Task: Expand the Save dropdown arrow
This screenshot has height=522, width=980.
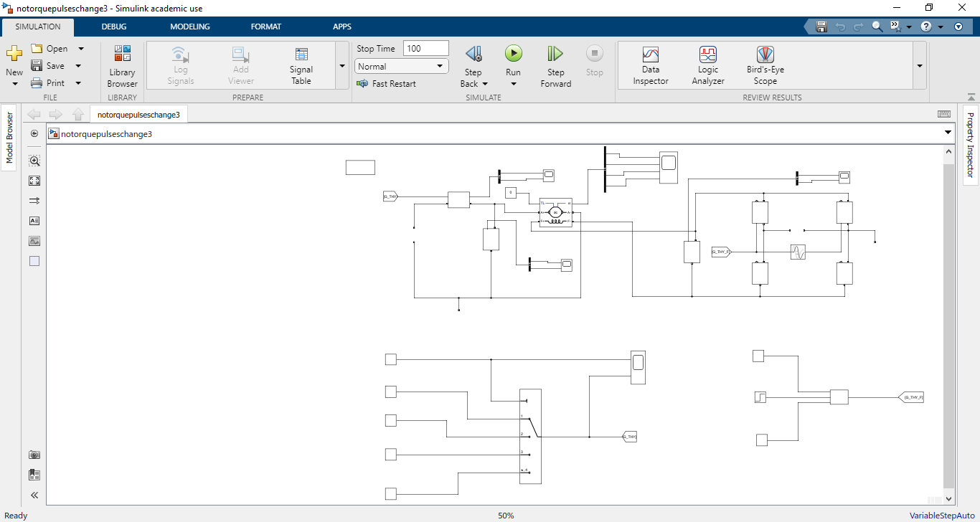Action: 77,66
